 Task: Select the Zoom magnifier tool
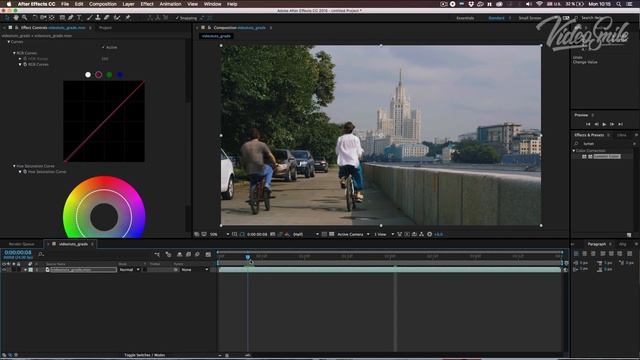[x=24, y=18]
